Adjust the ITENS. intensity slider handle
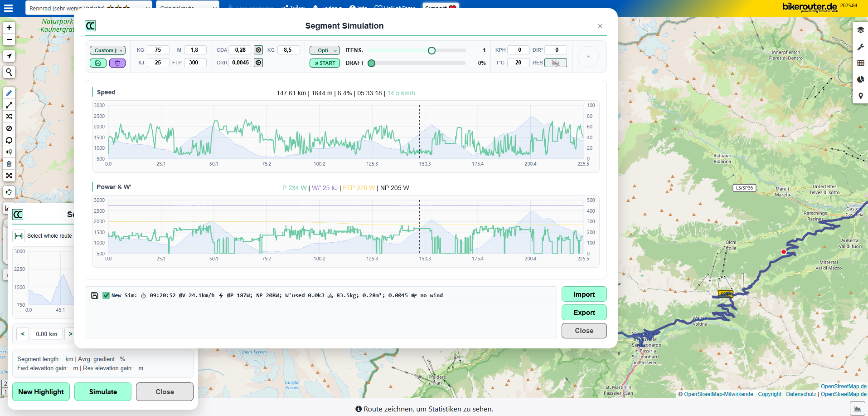Viewport: 868px width, 416px height. pyautogui.click(x=432, y=50)
